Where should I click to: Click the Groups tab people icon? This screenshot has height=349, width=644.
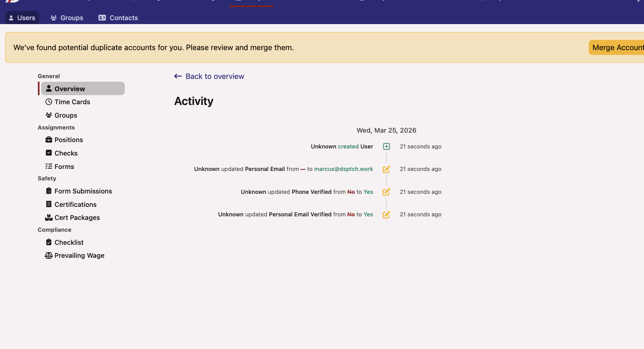coord(54,18)
